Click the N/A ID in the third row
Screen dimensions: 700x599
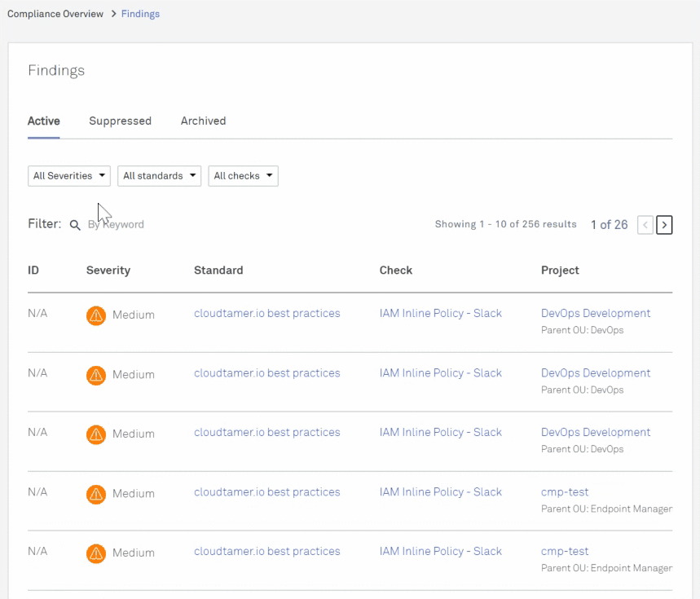click(37, 433)
